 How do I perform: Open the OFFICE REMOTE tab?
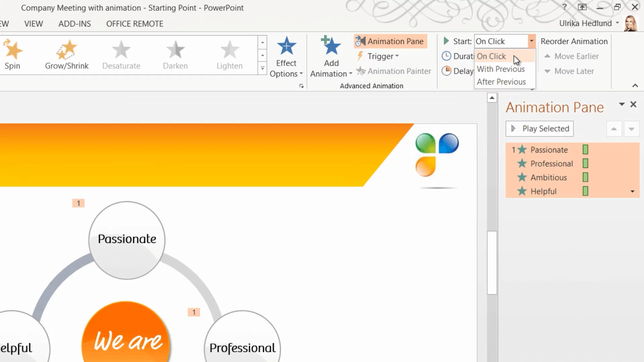point(135,24)
